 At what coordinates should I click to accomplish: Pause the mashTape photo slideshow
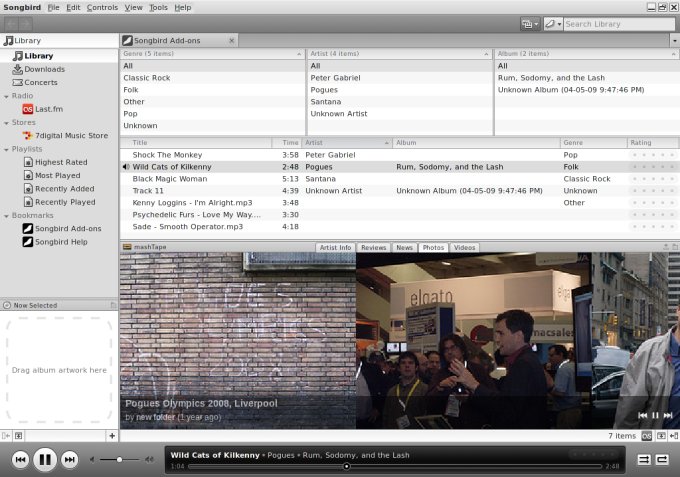pyautogui.click(x=655, y=415)
